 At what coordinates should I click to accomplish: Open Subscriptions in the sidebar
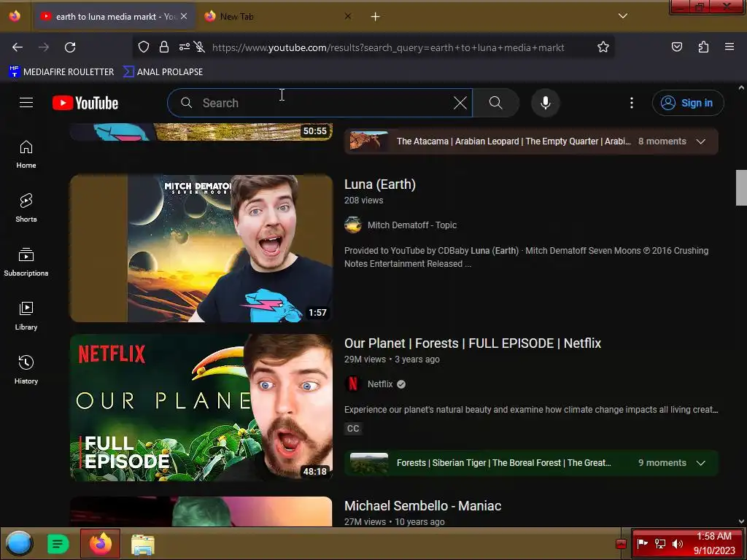coord(26,262)
